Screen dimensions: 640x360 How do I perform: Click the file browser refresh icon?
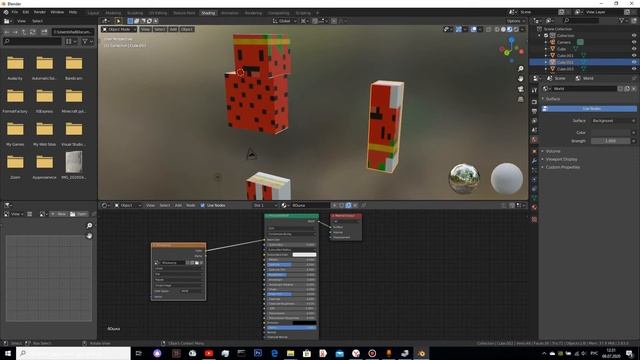33,32
